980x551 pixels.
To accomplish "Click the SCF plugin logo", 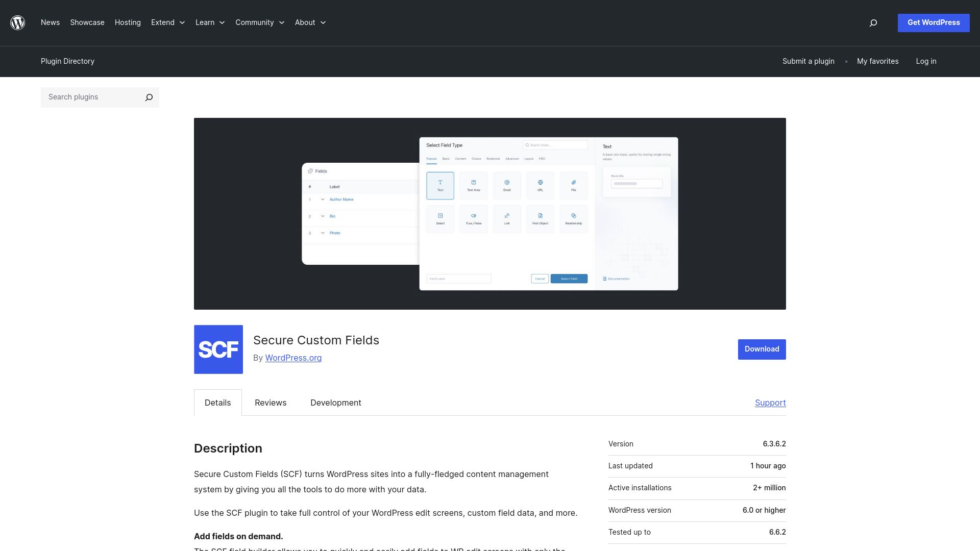I will [218, 349].
